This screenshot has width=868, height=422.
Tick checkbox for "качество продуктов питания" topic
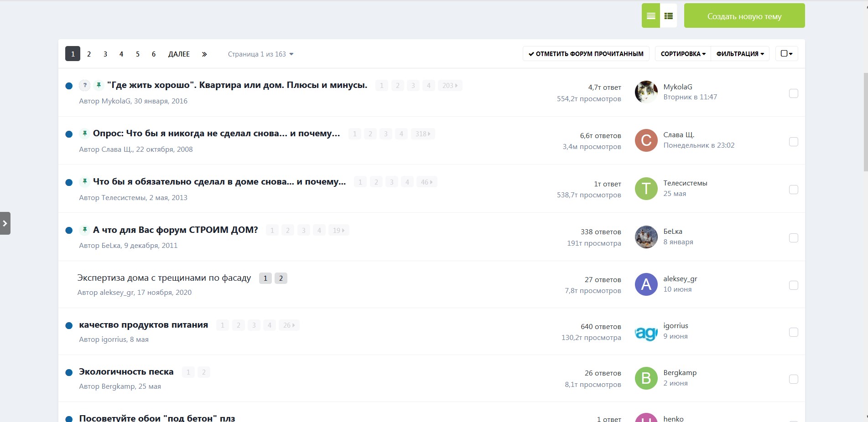794,332
